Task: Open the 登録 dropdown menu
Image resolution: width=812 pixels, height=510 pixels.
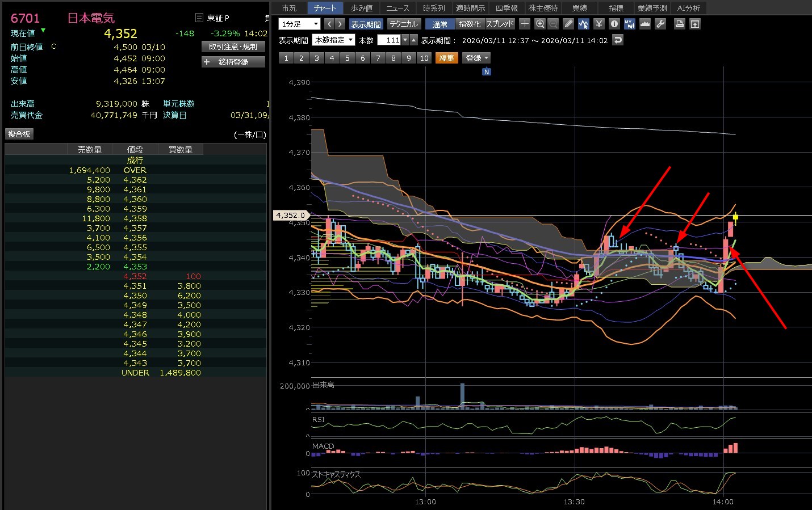Action: [477, 58]
